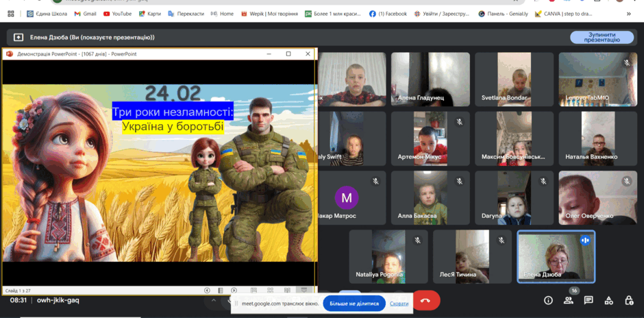Select Lenovo TabM10 video tile
Screen dimensions: 644x318
598,79
